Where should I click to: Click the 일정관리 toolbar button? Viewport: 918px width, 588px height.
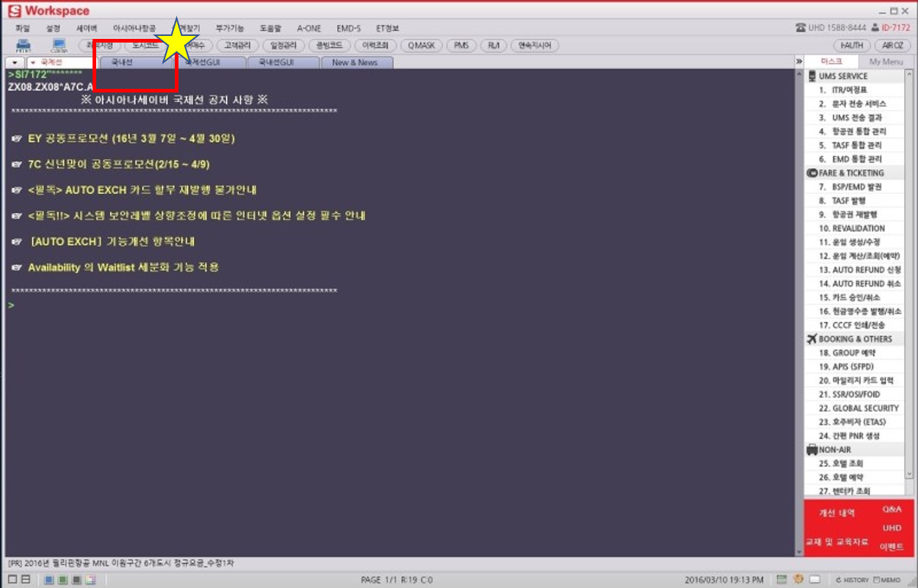click(282, 46)
